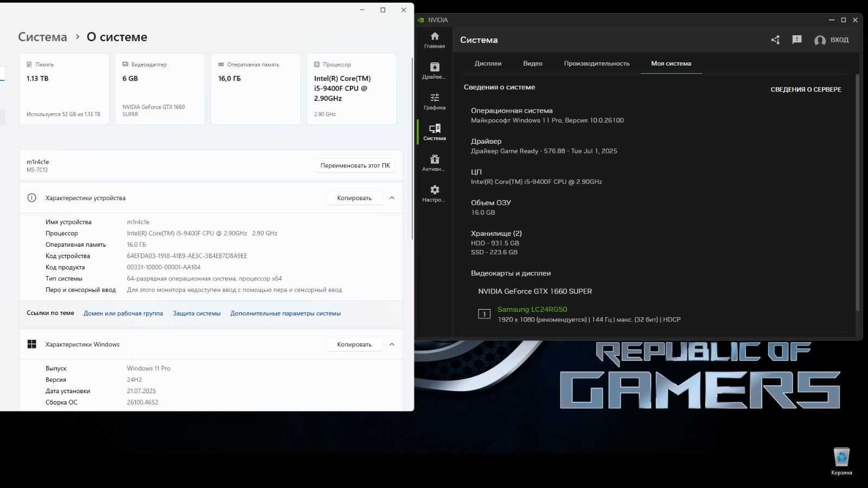The image size is (868, 488).
Task: Open Защита системы link
Action: tap(196, 313)
